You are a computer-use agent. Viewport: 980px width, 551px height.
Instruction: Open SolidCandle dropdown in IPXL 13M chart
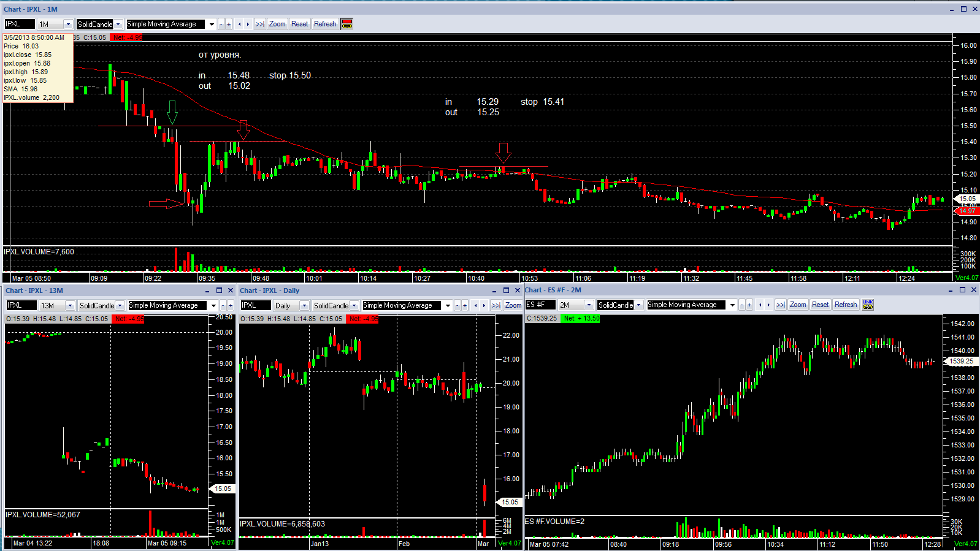tap(120, 305)
